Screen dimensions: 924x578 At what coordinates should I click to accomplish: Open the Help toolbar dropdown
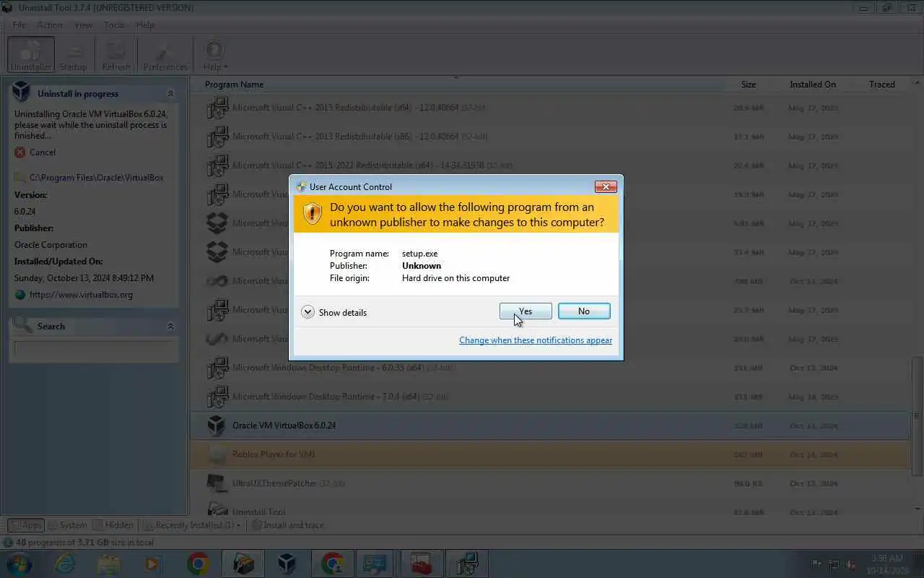pyautogui.click(x=214, y=55)
